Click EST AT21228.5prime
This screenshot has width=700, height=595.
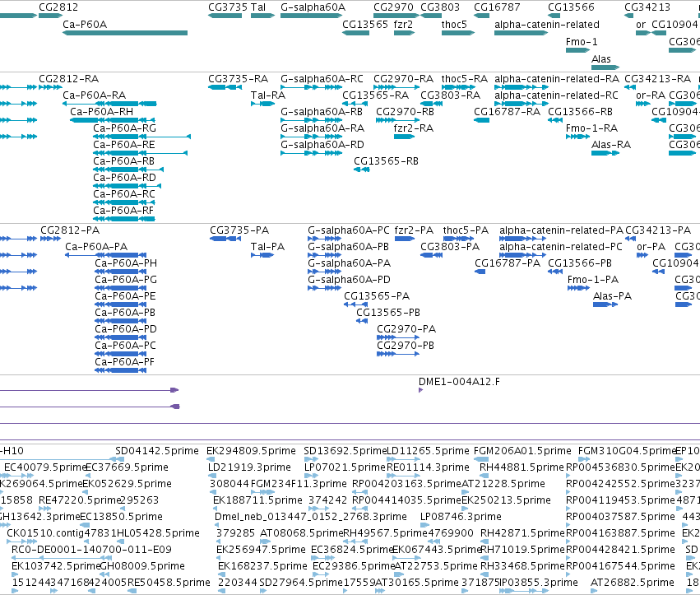pyautogui.click(x=503, y=484)
